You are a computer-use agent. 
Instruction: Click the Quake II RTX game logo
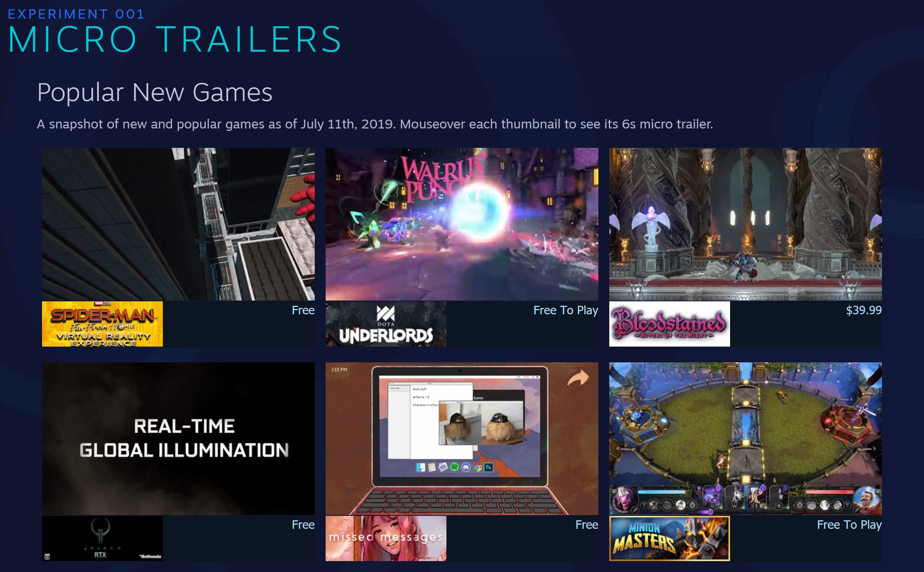tap(102, 538)
